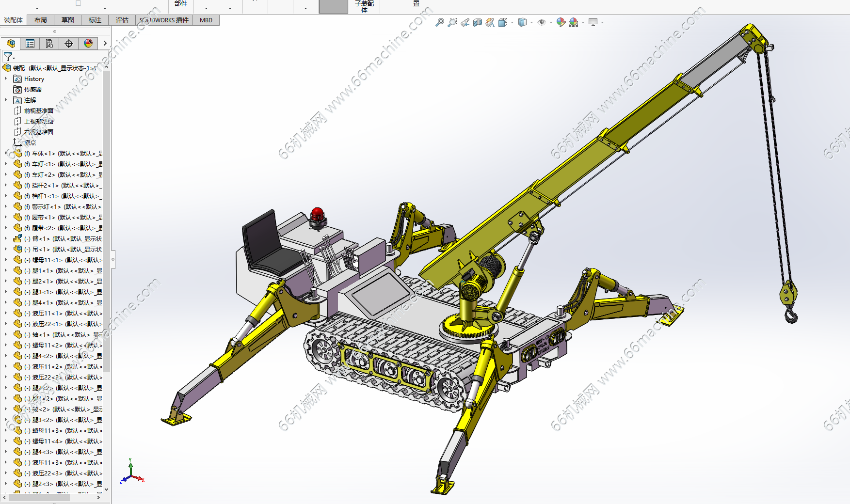Image resolution: width=850 pixels, height=504 pixels.
Task: Click the Previous View icon
Action: pos(465,22)
